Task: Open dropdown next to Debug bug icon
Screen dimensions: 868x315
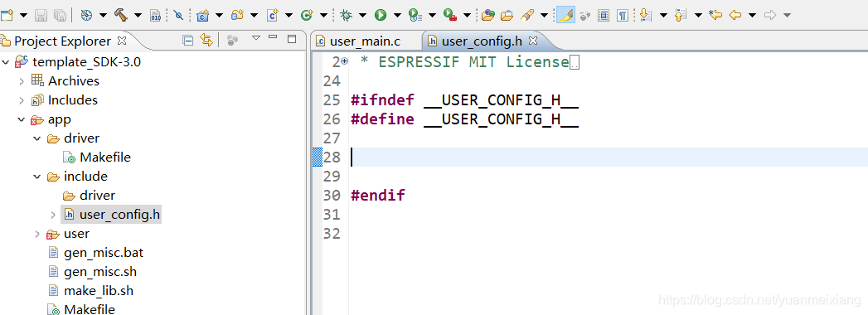Action: pos(362,15)
